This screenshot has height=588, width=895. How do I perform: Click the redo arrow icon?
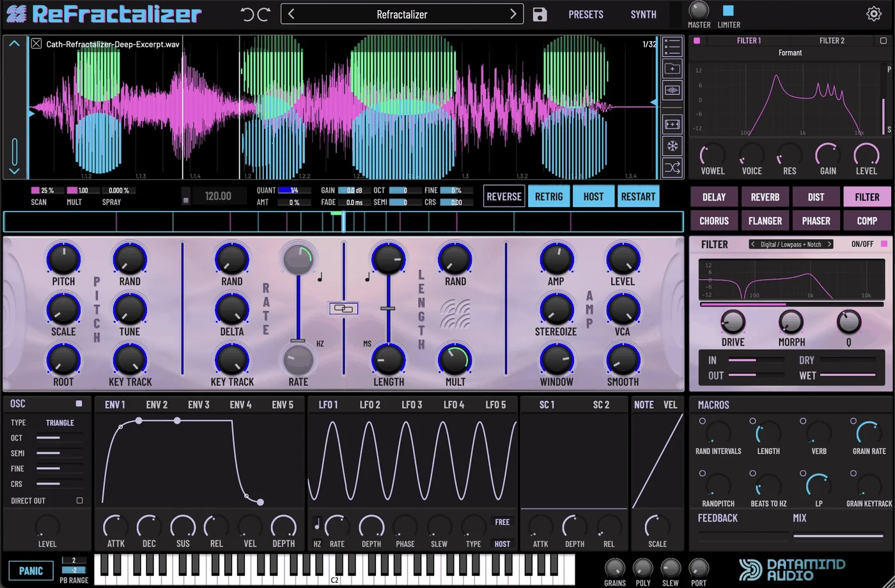(x=263, y=14)
